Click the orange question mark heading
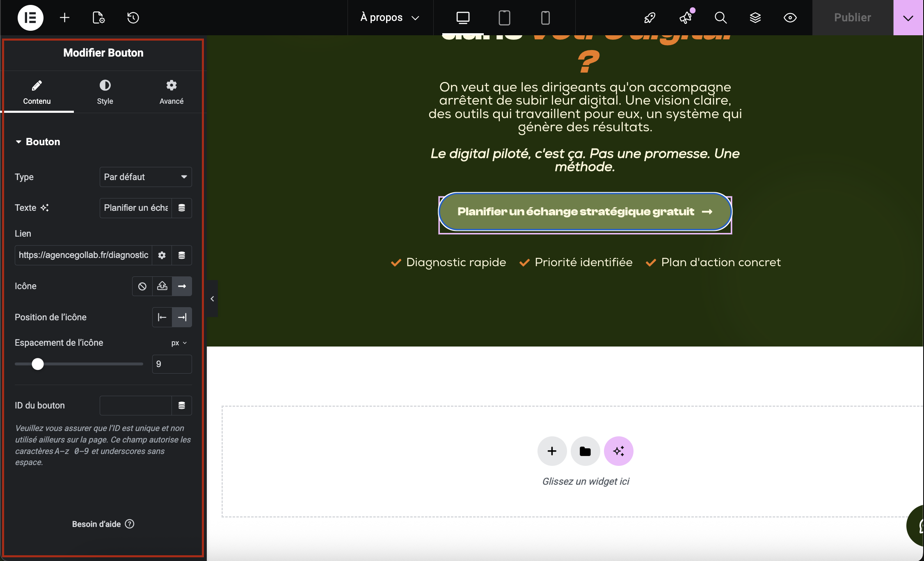This screenshot has width=924, height=561. click(x=588, y=62)
